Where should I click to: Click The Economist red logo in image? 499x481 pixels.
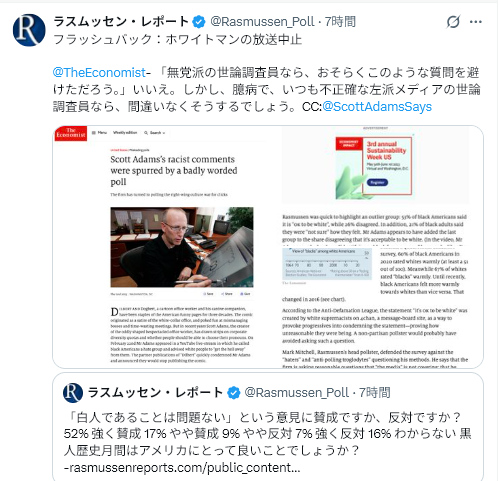point(71,133)
